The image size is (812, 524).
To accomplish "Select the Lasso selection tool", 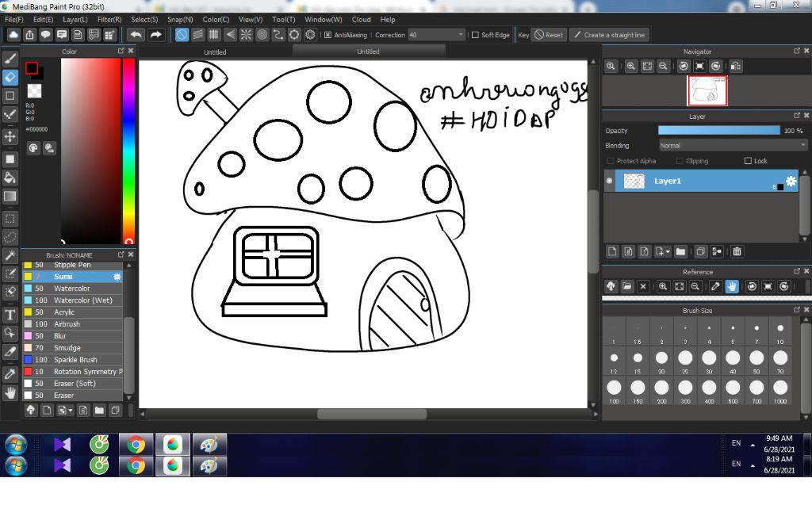I will pos(10,237).
